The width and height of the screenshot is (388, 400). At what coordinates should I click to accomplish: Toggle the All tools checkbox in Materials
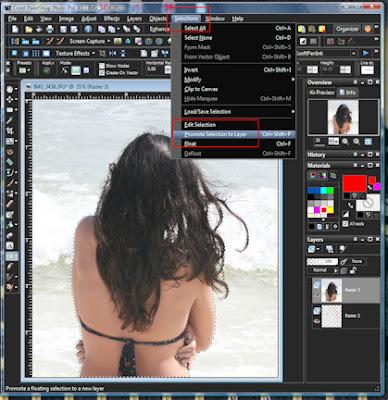click(x=345, y=224)
